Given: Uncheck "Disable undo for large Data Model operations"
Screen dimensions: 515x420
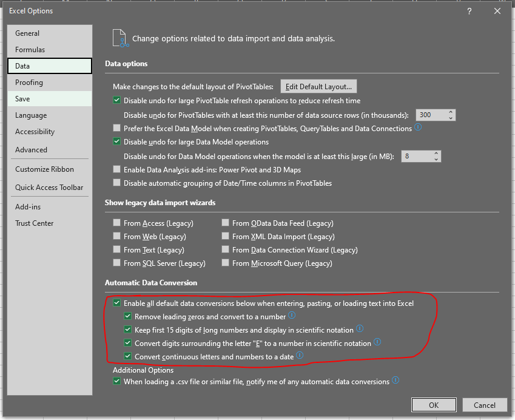Looking at the screenshot, I should (115, 141).
